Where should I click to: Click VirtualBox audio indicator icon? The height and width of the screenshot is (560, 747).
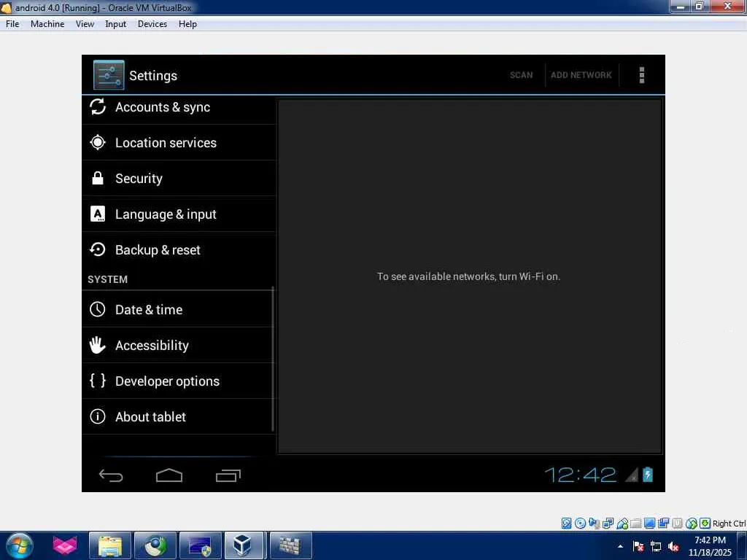594,524
